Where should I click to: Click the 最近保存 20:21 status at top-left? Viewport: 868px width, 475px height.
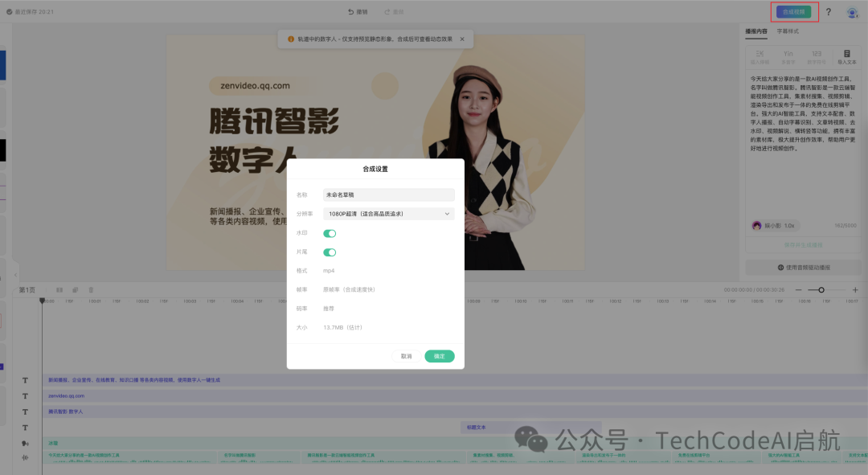[x=30, y=11]
